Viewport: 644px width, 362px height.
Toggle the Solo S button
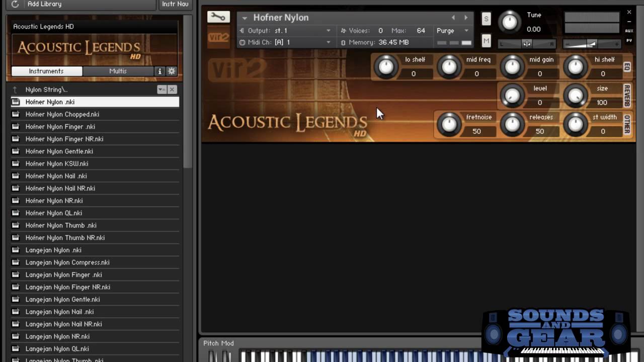coord(486,19)
